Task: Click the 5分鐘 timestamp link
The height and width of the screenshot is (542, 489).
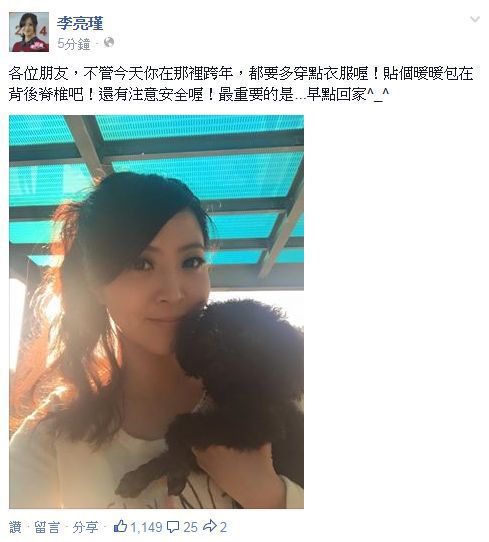Action: coord(74,44)
